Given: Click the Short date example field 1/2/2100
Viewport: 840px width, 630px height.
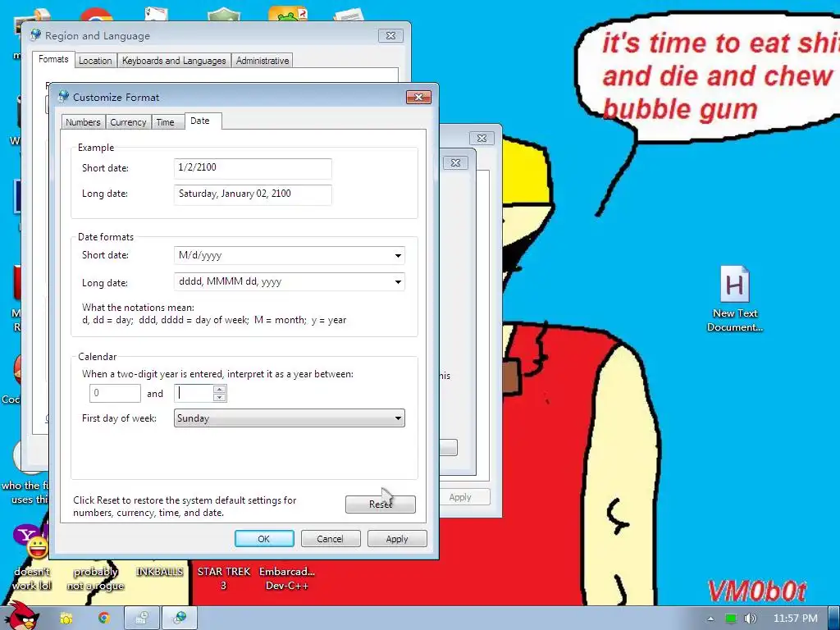Looking at the screenshot, I should [x=253, y=167].
